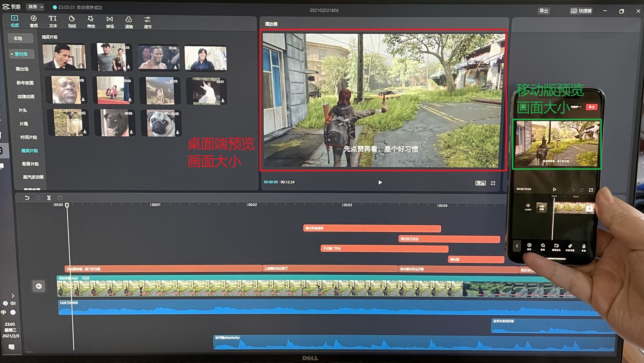Delete the selected timeline clip
Viewport: 644px width, 363px height.
60,198
